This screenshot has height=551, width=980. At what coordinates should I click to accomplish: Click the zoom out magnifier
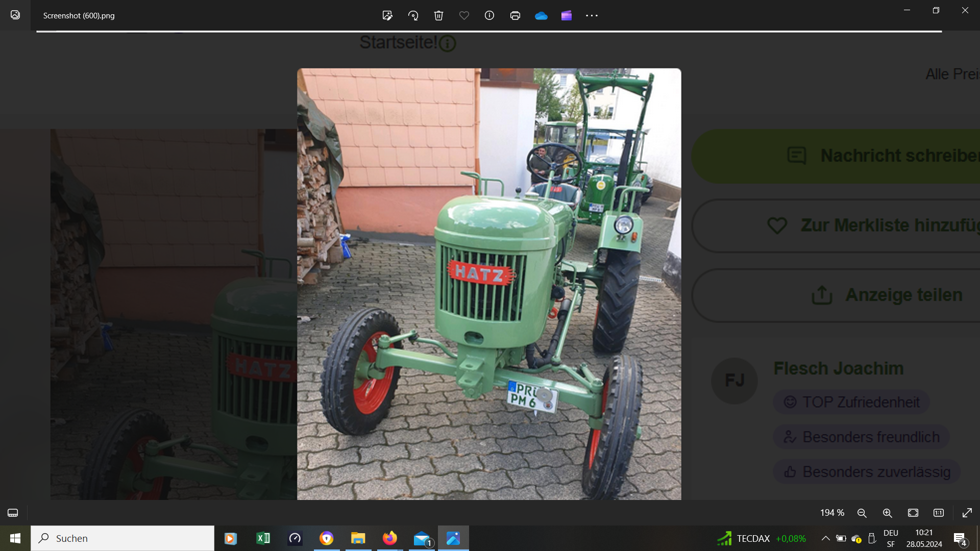click(x=862, y=513)
